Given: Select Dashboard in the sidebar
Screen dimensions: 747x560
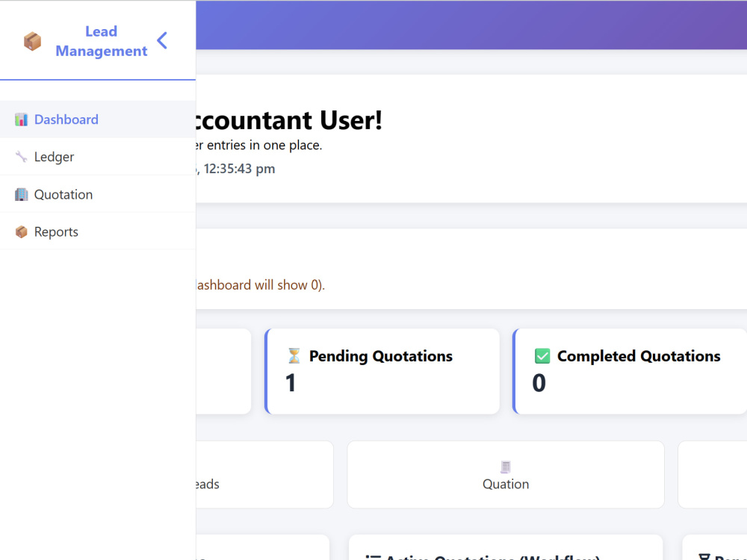Looking at the screenshot, I should coord(98,119).
